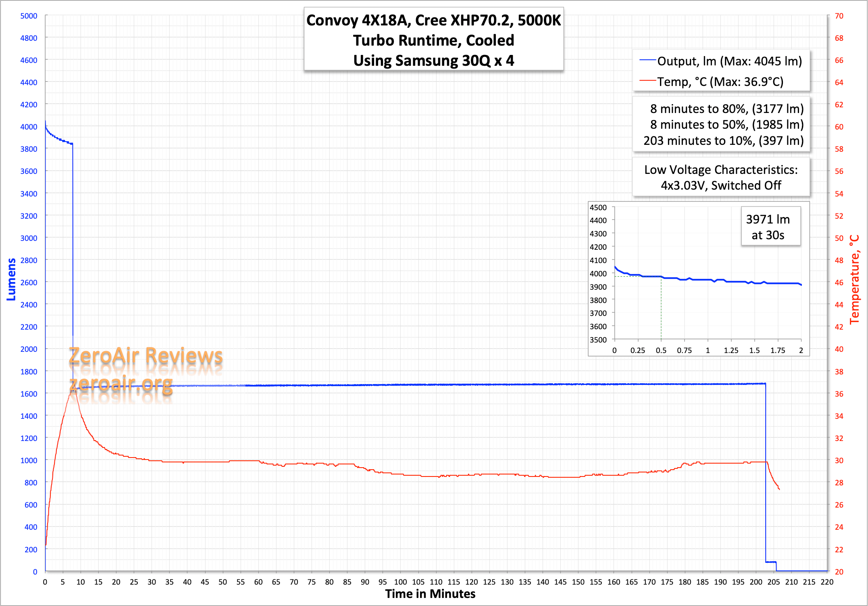Click the Temperature °C axis title
Image resolution: width=868 pixels, height=606 pixels.
tap(855, 279)
